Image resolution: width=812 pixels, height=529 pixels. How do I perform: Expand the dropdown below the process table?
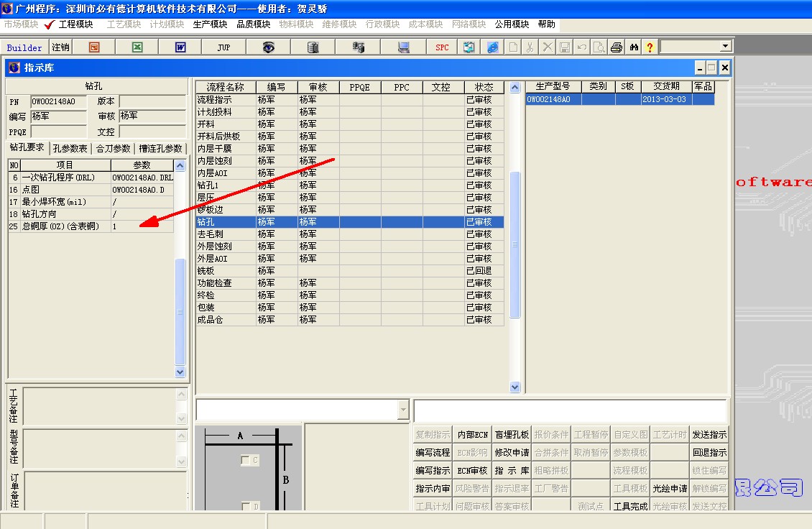pyautogui.click(x=403, y=410)
